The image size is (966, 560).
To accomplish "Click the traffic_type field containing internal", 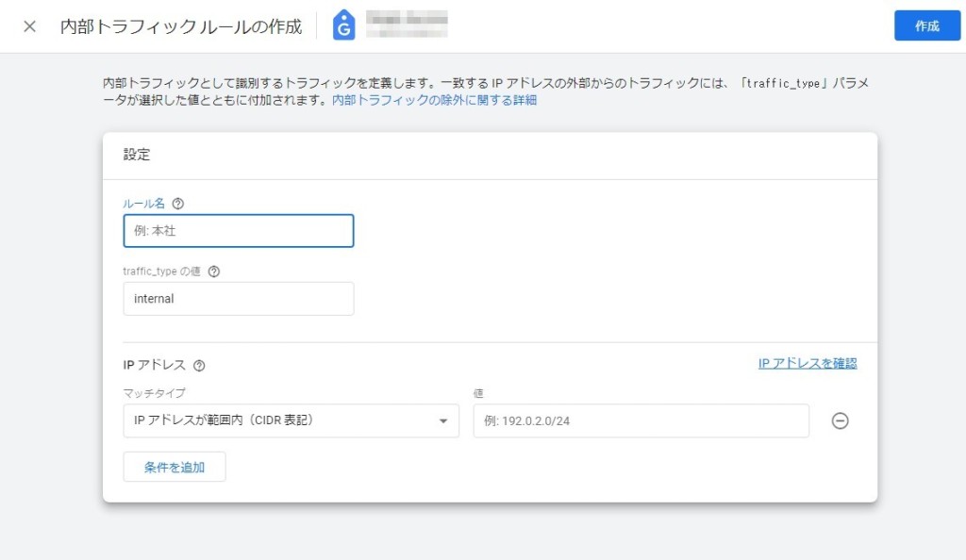I will tap(239, 299).
